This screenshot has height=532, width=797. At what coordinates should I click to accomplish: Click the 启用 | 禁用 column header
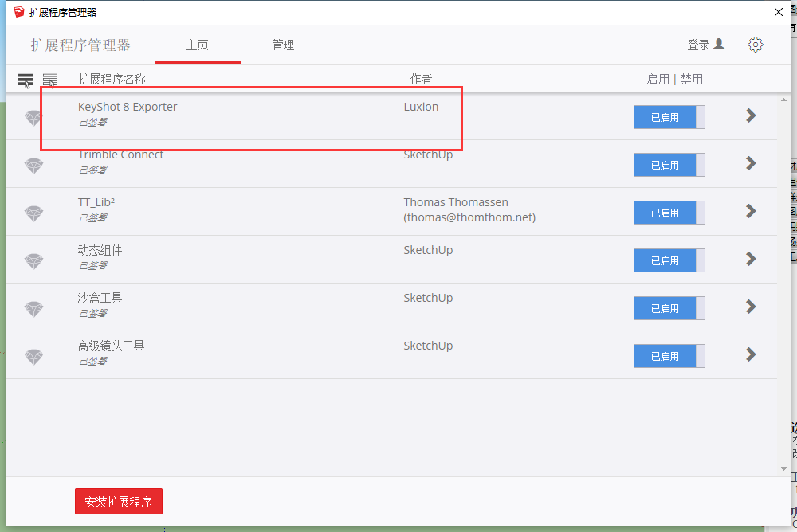click(674, 80)
